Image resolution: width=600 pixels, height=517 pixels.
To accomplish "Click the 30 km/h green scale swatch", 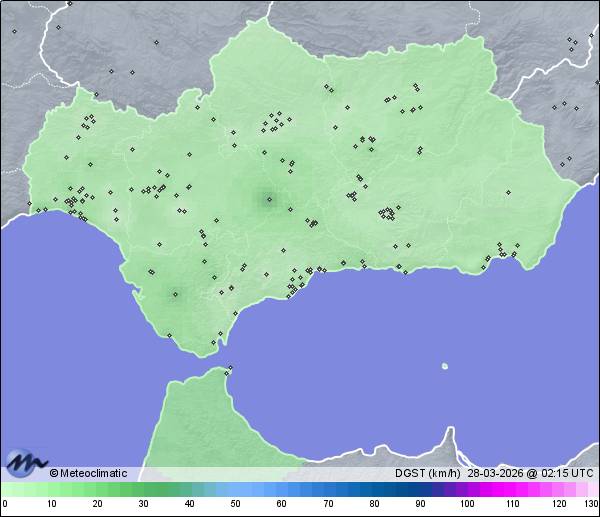I will pyautogui.click(x=143, y=489).
